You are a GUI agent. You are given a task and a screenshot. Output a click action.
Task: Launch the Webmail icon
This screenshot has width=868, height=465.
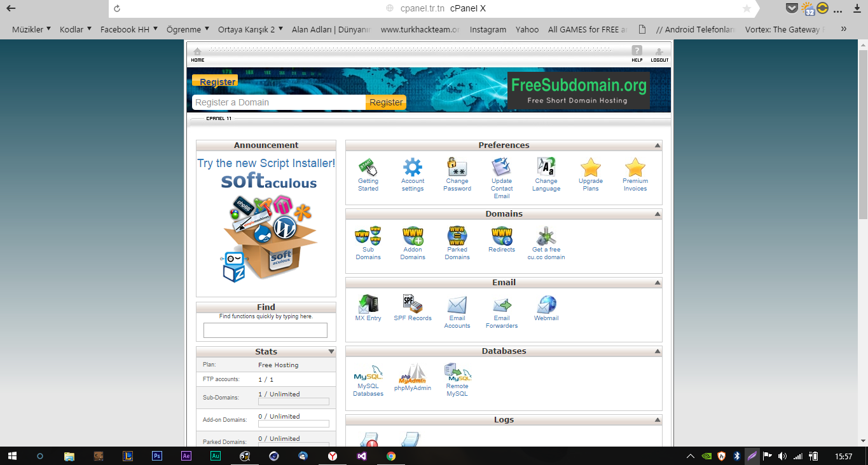coord(546,305)
